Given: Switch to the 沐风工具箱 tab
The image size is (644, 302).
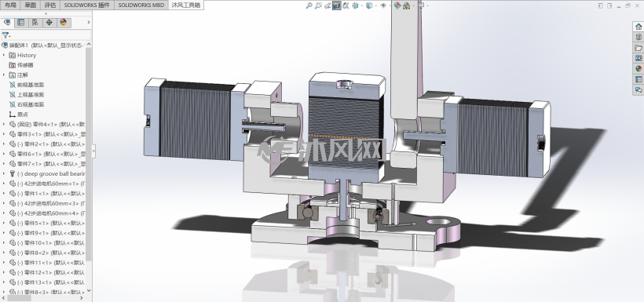Looking at the screenshot, I should [185, 5].
